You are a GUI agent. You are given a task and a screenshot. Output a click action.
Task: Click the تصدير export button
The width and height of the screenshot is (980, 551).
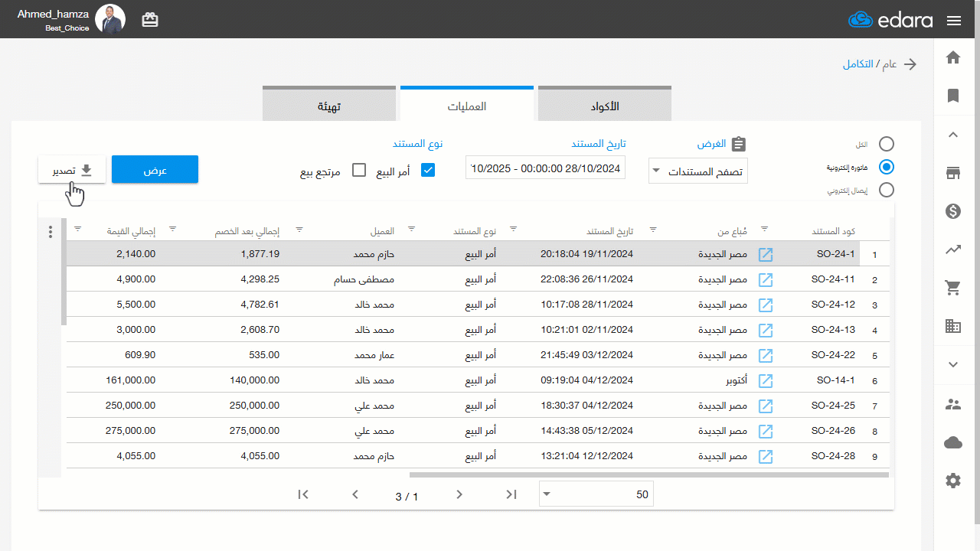[72, 170]
